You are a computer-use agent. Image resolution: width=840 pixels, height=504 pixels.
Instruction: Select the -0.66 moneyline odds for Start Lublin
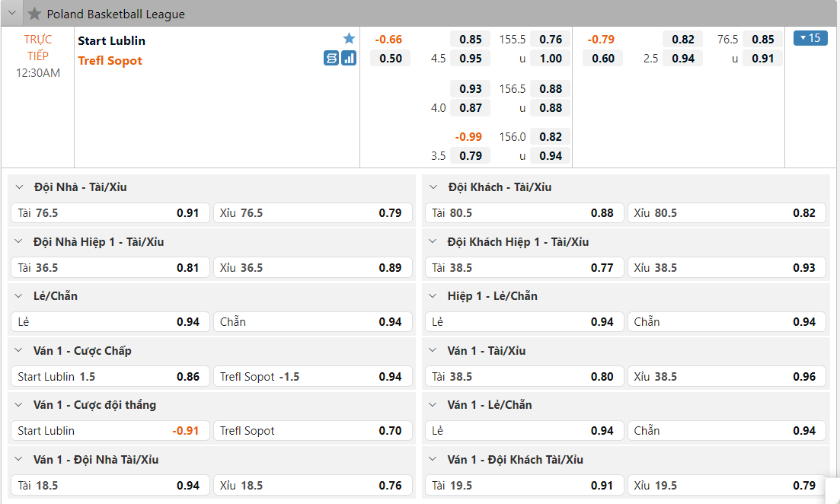389,40
